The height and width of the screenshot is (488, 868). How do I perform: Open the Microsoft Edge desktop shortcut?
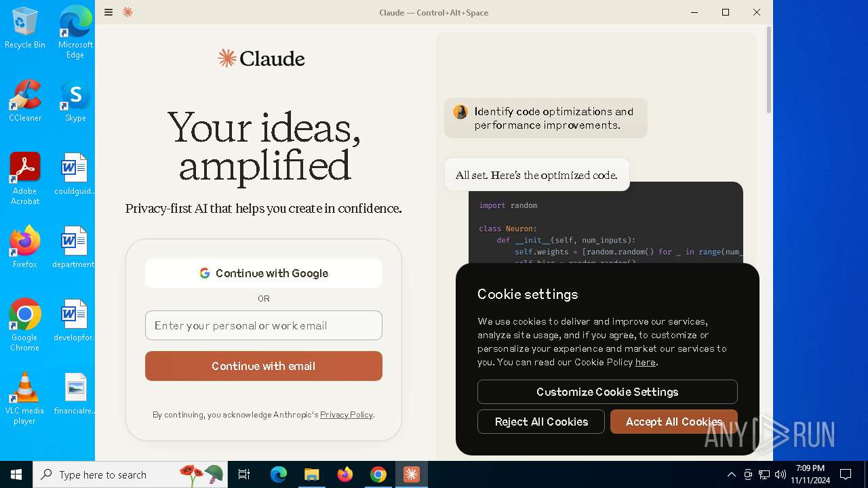(x=75, y=32)
